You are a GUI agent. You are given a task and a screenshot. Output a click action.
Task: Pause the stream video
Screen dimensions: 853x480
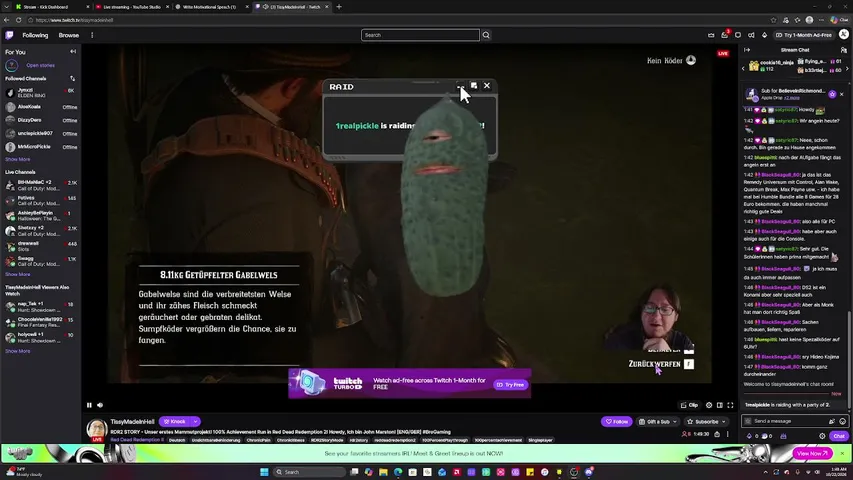tap(89, 405)
